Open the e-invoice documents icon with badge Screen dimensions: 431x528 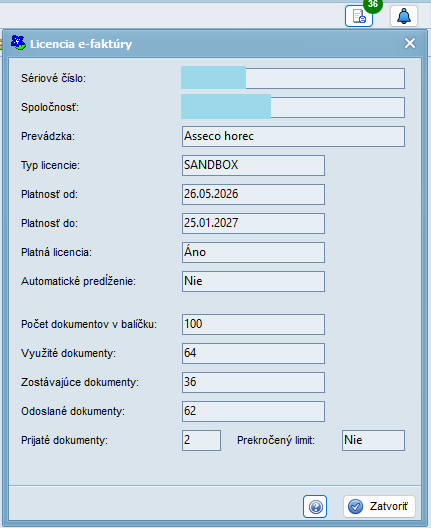[359, 16]
